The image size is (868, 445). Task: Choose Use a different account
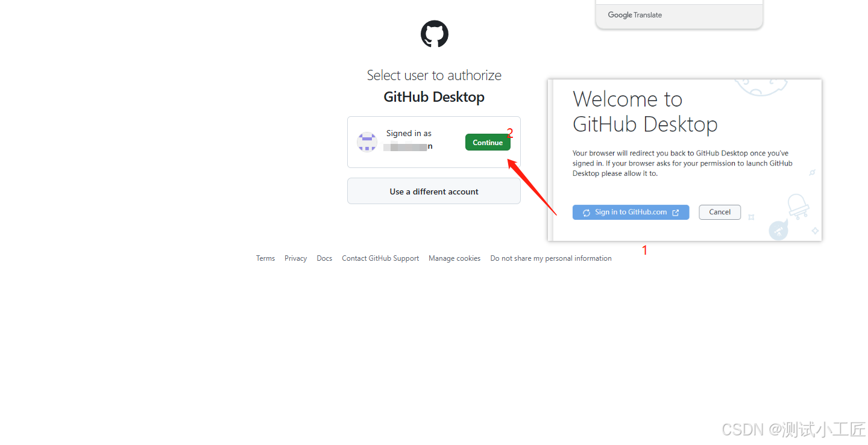pyautogui.click(x=434, y=191)
